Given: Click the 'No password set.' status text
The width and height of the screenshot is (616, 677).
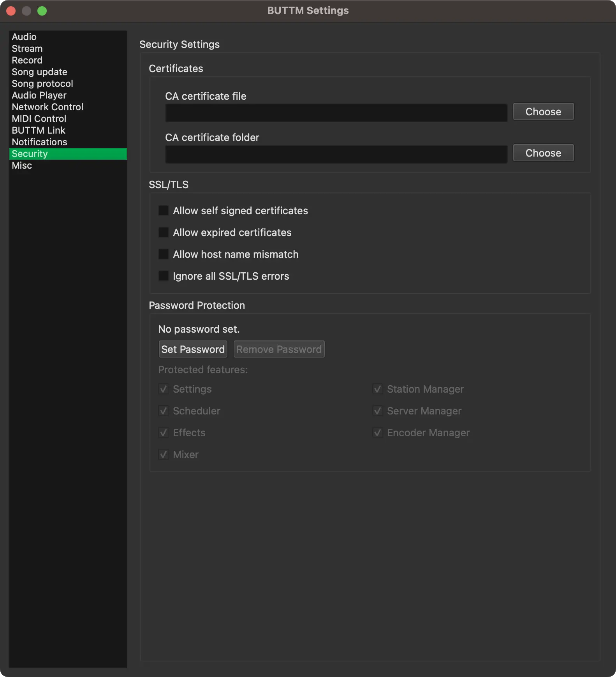Looking at the screenshot, I should [199, 329].
